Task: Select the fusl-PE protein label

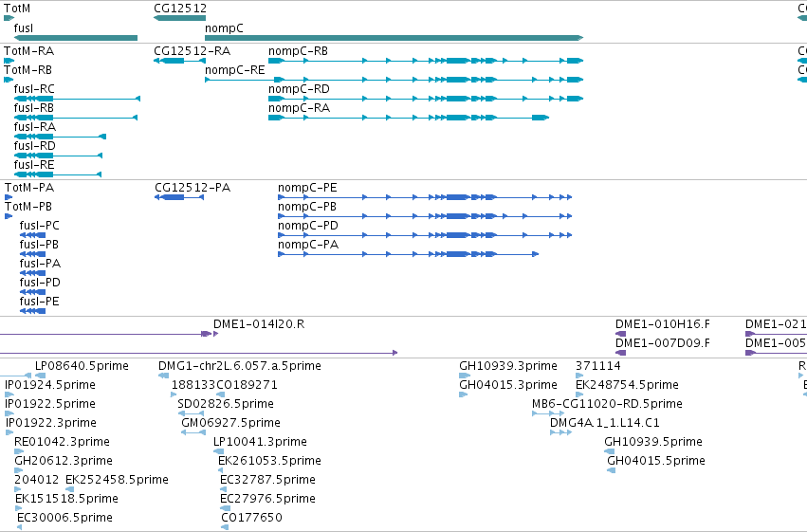Action: coord(40,302)
